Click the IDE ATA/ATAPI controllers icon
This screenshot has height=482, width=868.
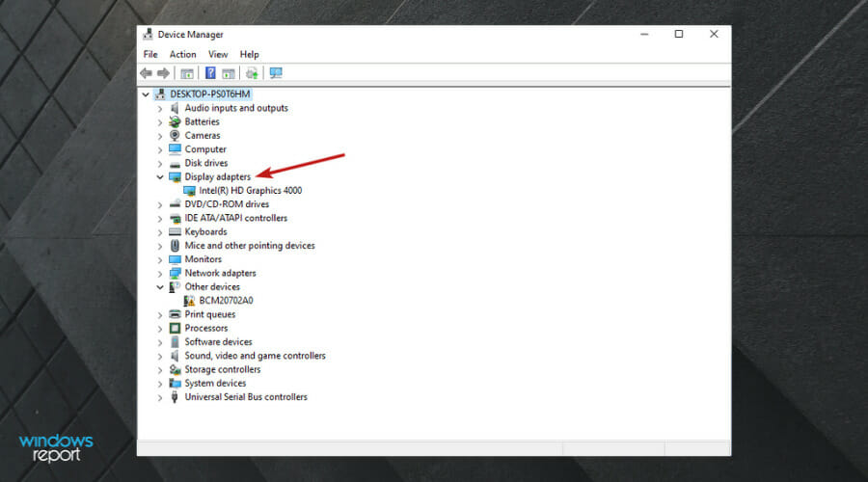pos(175,218)
